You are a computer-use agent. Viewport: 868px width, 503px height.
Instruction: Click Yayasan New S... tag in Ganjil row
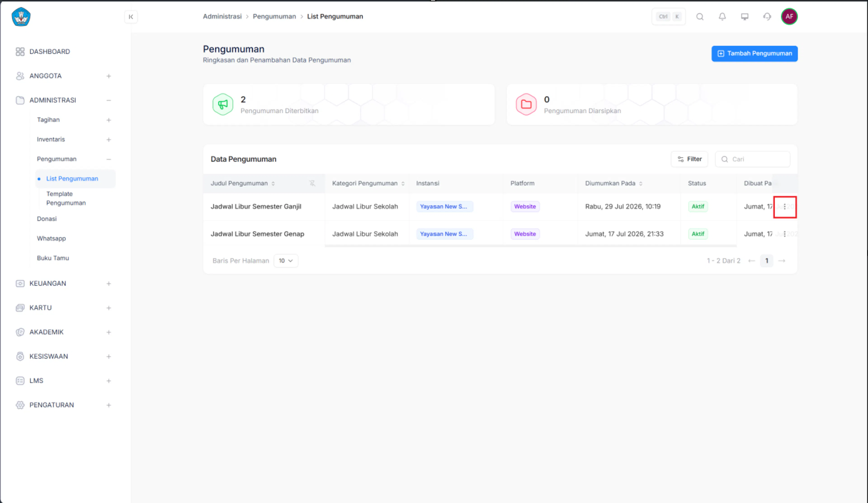pos(445,207)
